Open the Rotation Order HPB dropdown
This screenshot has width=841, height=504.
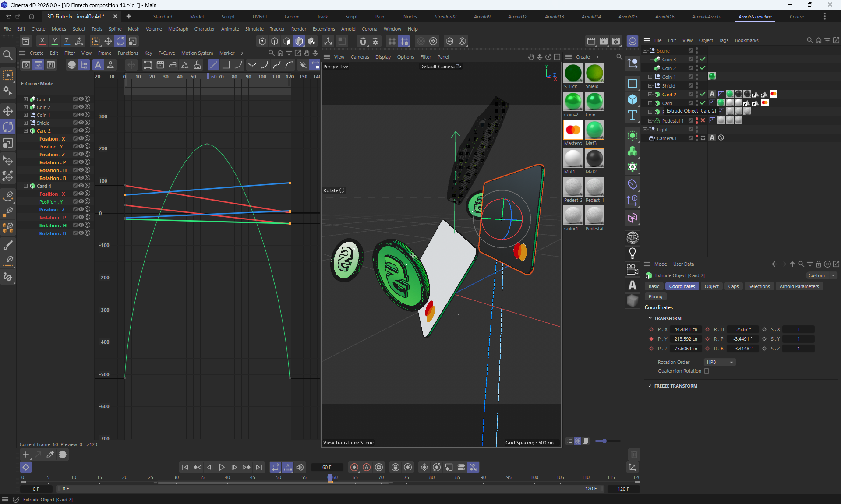(720, 362)
